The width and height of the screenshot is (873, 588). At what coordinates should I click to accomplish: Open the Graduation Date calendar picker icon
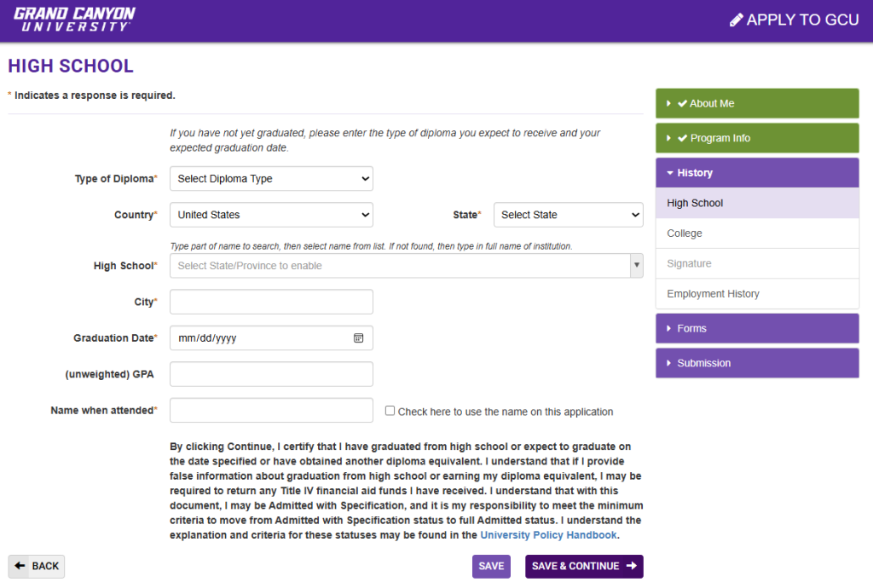pyautogui.click(x=359, y=338)
